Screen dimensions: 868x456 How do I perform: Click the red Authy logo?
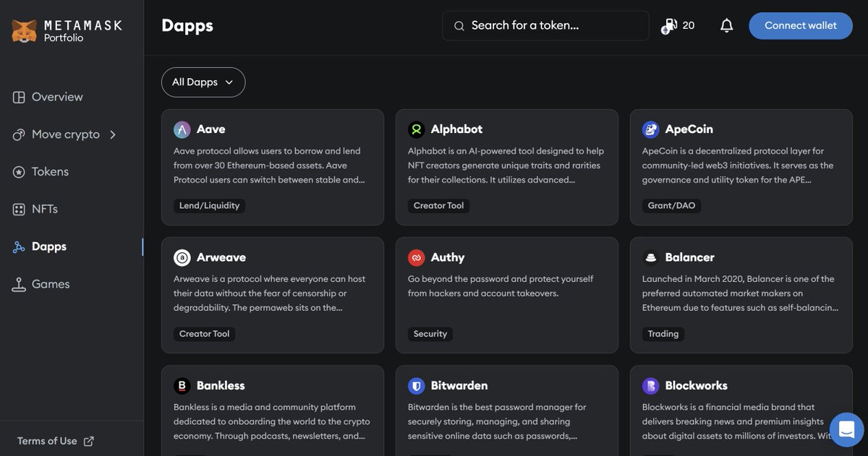click(x=416, y=257)
